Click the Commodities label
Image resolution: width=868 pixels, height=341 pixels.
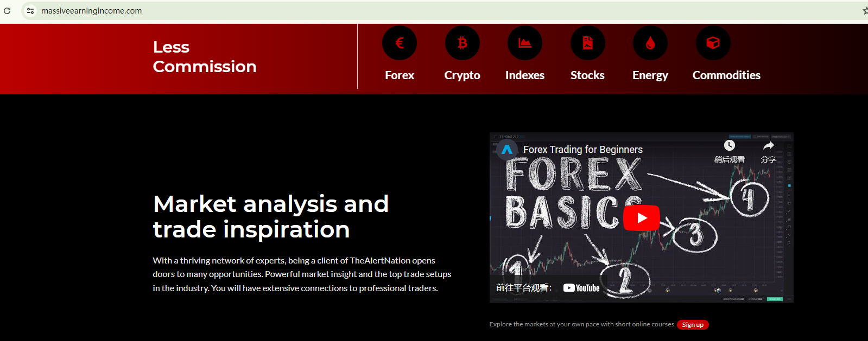coord(726,75)
